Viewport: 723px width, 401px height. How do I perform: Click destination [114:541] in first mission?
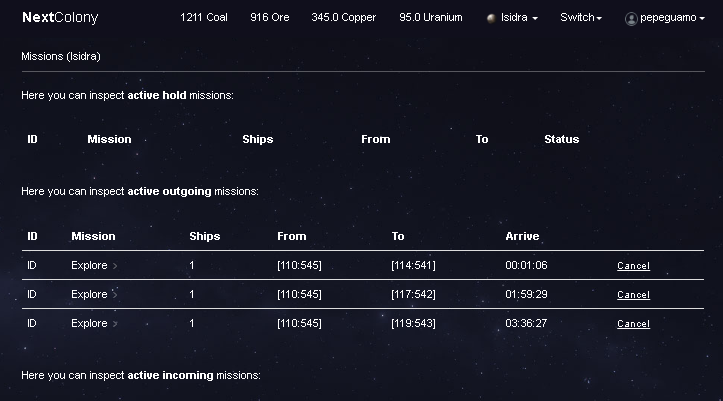pyautogui.click(x=413, y=266)
